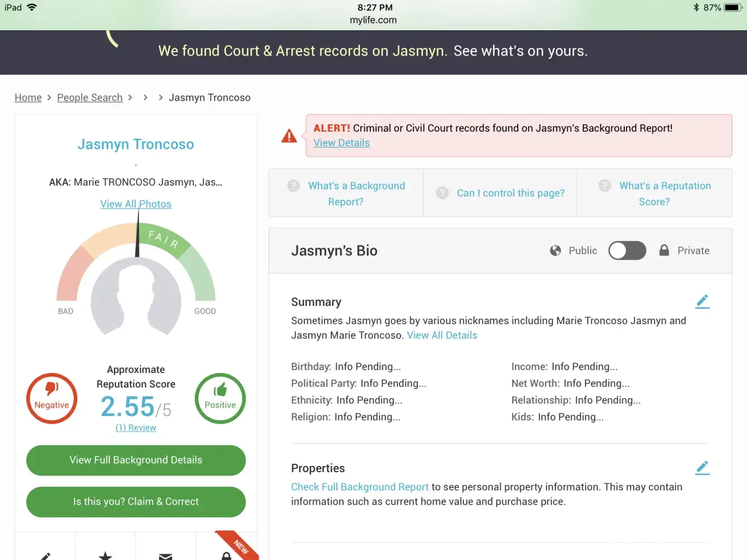Click Net Worth: Info Pending... row
Viewport: 747px width, 560px height.
pyautogui.click(x=570, y=383)
